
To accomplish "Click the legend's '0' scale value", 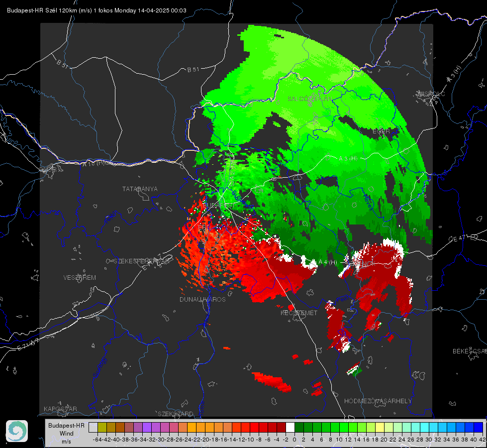I will pos(294,440).
